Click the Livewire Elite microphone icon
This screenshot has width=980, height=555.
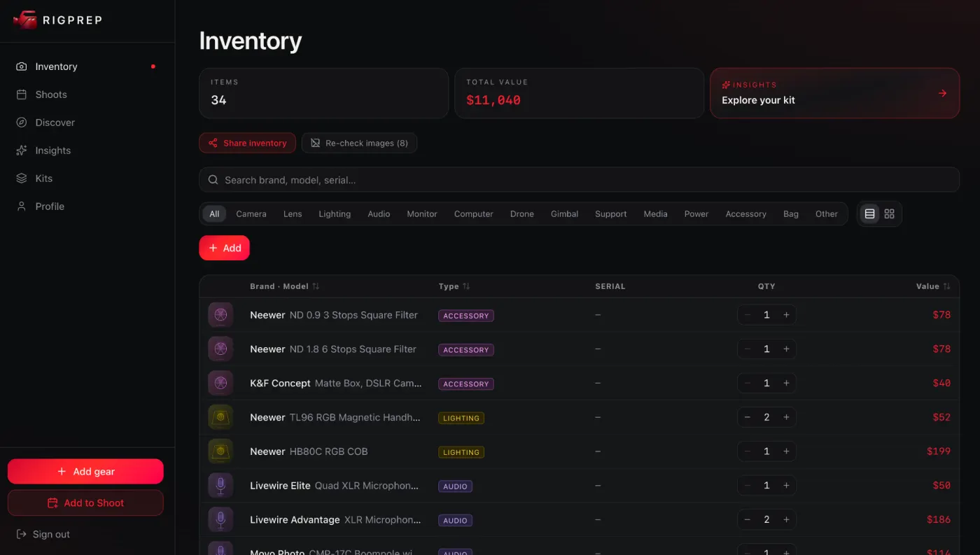(220, 486)
